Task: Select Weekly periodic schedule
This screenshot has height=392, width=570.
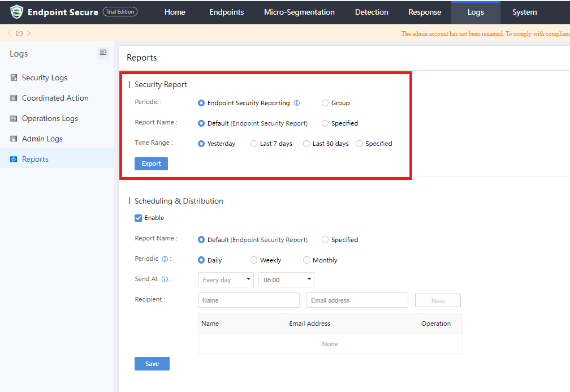Action: point(254,260)
